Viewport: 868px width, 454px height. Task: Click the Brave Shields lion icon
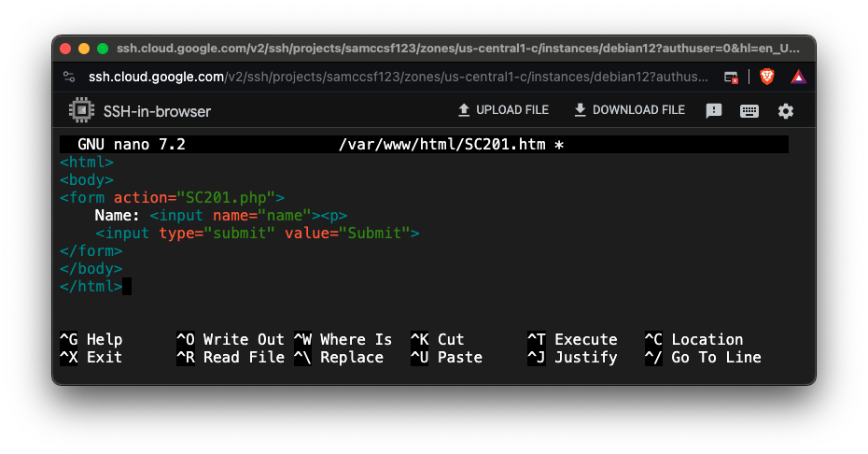coord(767,77)
